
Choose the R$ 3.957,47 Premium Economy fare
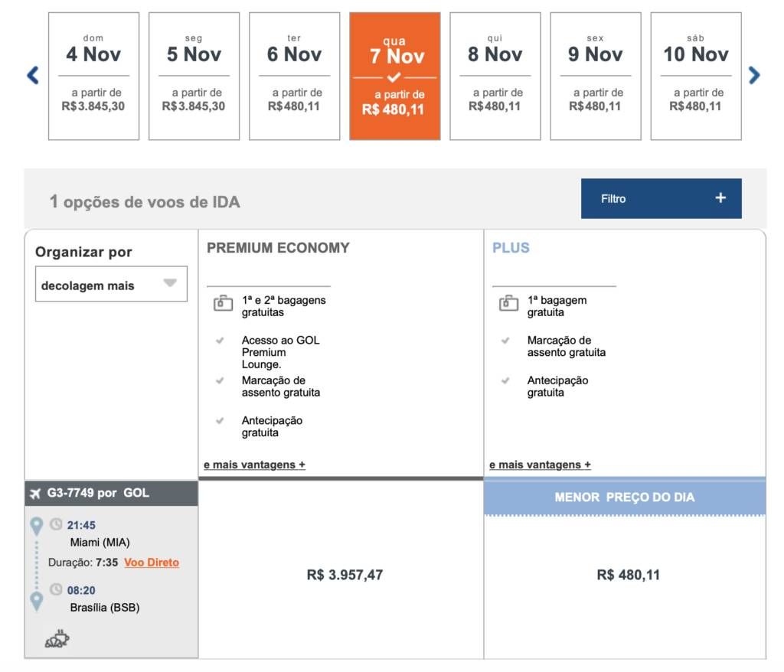click(345, 575)
